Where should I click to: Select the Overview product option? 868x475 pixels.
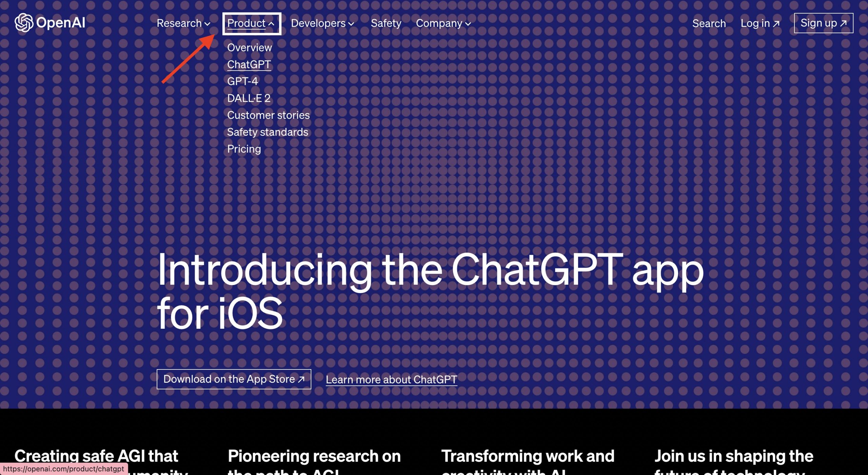click(250, 47)
